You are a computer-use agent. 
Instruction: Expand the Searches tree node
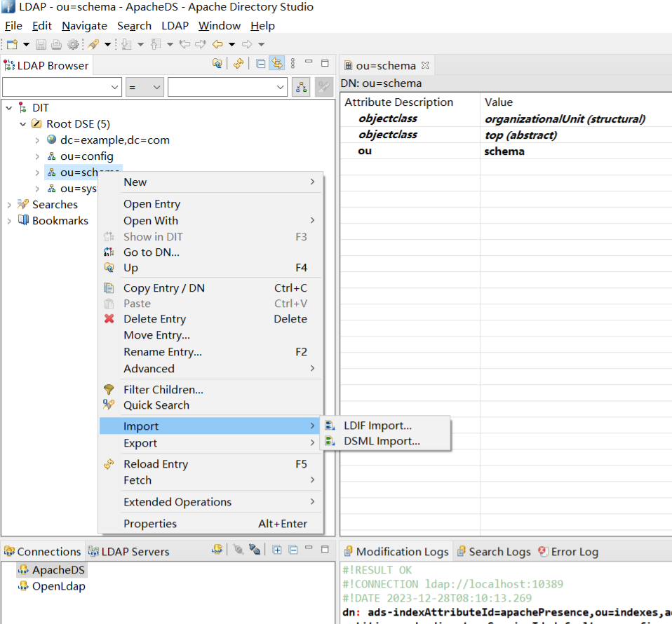click(x=9, y=205)
